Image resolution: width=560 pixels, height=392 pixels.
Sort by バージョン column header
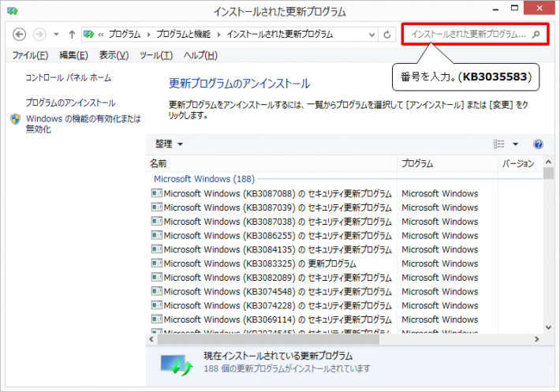(520, 163)
